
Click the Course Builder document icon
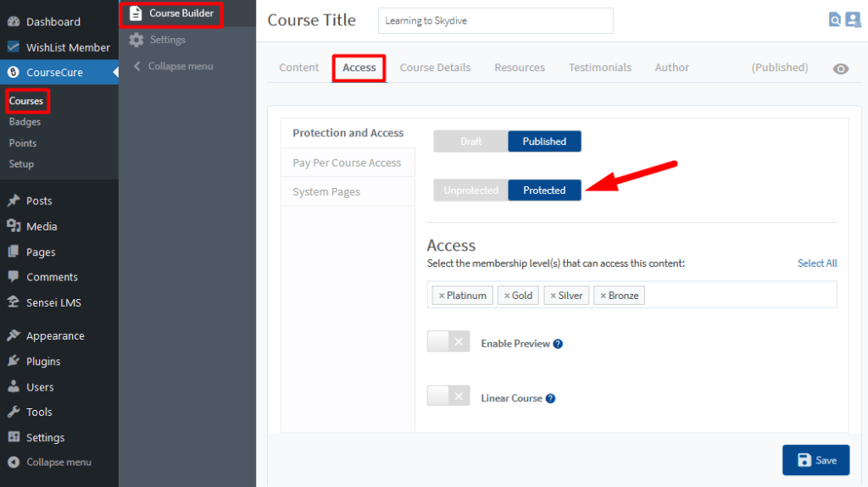tap(136, 14)
